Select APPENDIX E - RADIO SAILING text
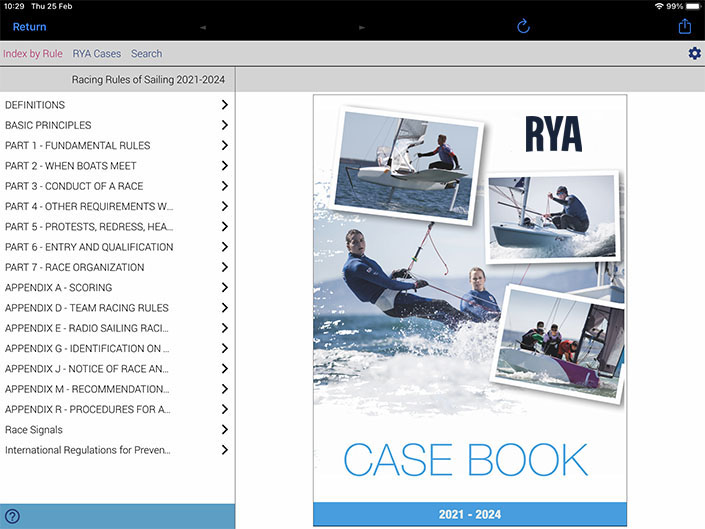The image size is (705, 529). 87,328
